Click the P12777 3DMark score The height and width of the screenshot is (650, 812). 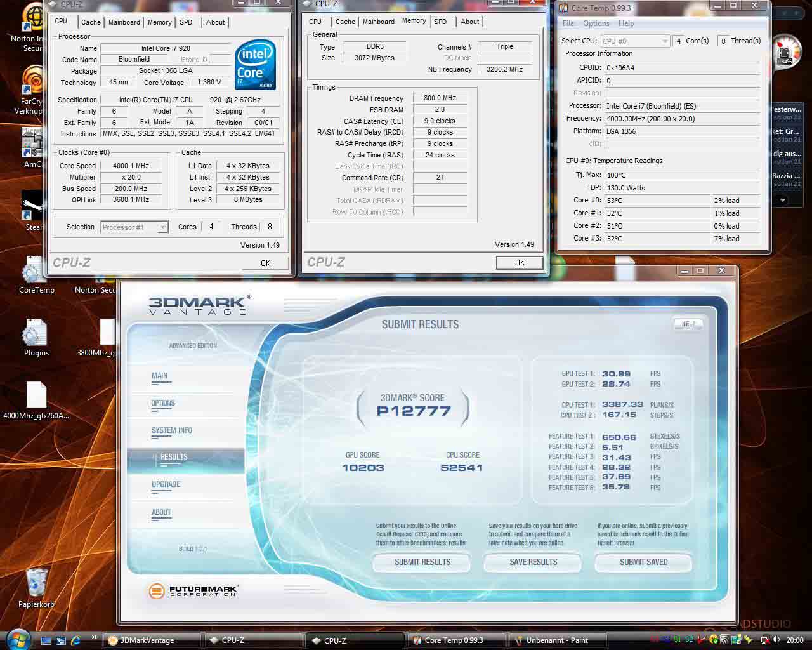pyautogui.click(x=414, y=411)
